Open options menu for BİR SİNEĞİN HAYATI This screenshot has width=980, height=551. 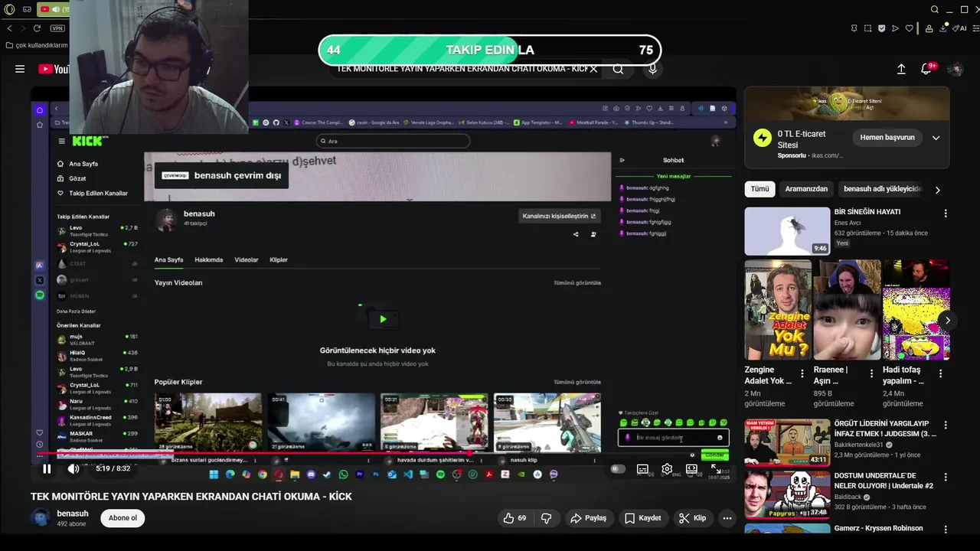pyautogui.click(x=946, y=214)
